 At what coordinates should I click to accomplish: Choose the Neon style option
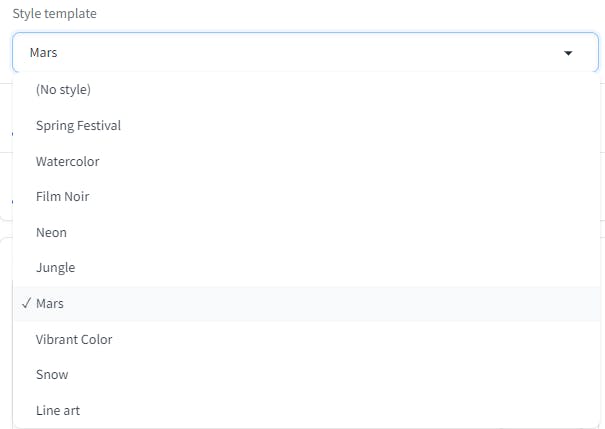(307, 233)
